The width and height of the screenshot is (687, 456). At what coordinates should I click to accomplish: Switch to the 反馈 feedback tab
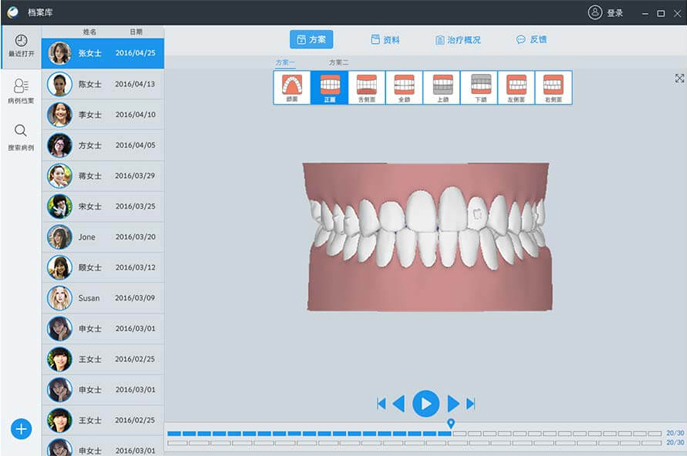tap(531, 40)
